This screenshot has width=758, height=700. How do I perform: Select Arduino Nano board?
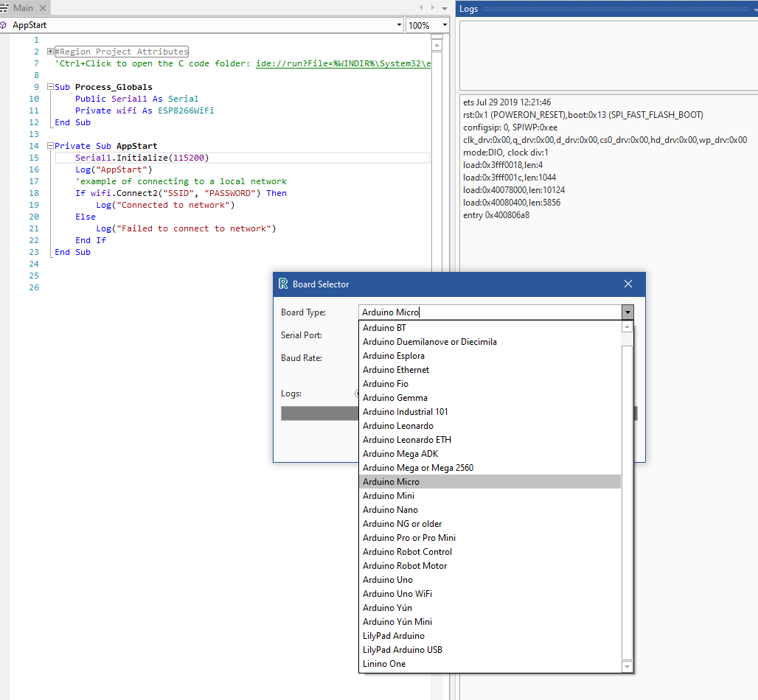[490, 510]
